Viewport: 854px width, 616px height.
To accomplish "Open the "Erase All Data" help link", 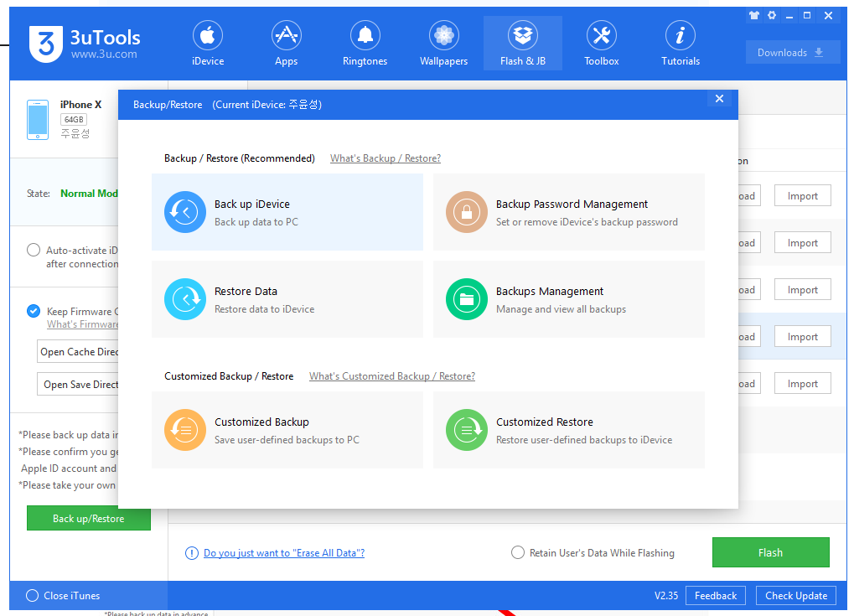I will [x=284, y=553].
